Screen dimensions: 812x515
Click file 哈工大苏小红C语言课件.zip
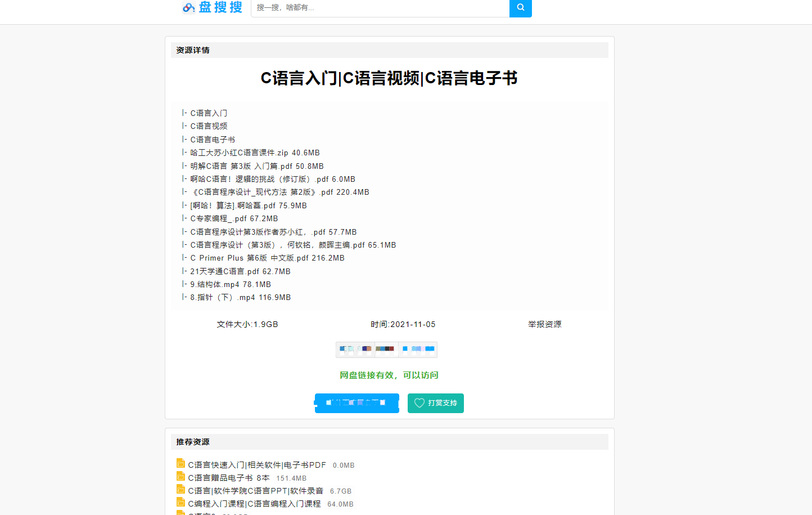(x=255, y=153)
